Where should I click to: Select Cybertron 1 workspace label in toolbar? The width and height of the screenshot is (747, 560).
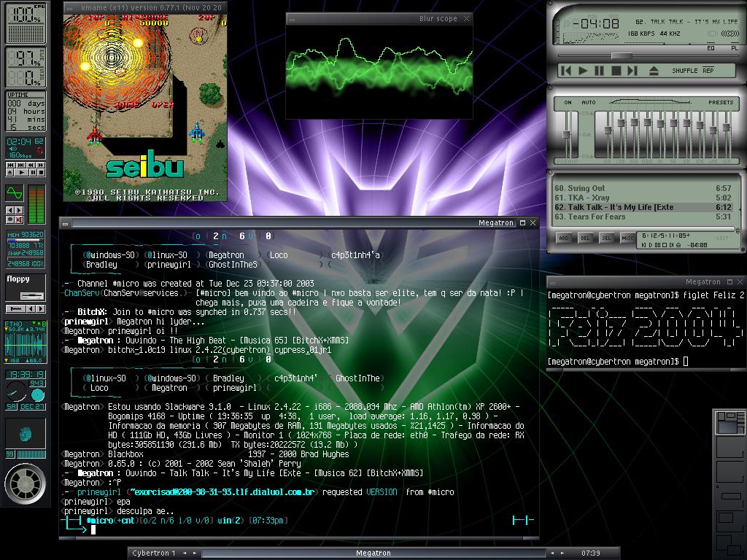pyautogui.click(x=154, y=553)
